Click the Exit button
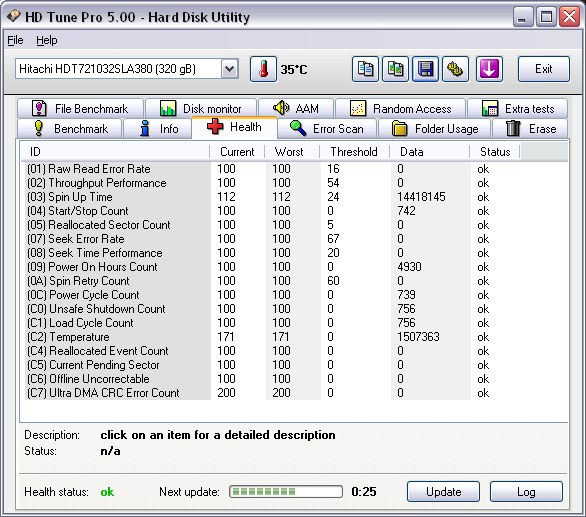The image size is (586, 517). (x=544, y=69)
